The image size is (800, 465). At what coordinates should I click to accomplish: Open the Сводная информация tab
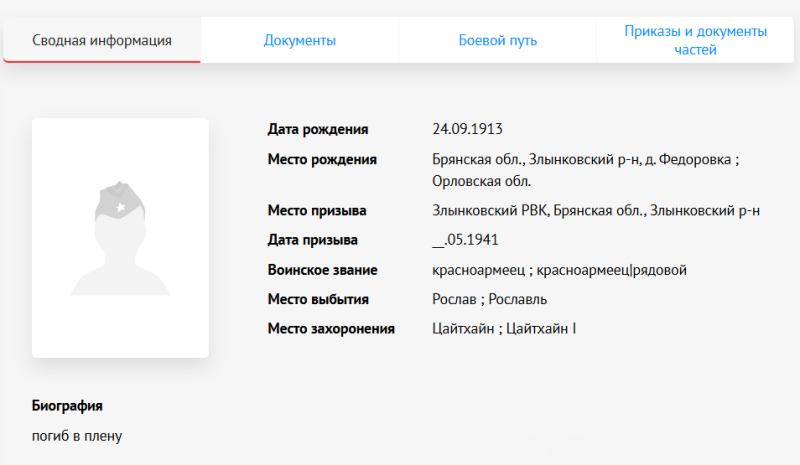(x=102, y=40)
